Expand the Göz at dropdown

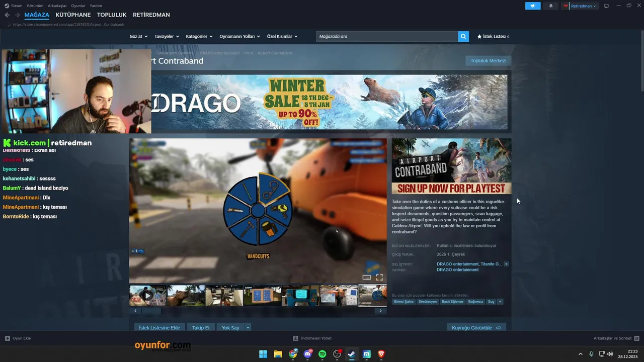coord(139,36)
